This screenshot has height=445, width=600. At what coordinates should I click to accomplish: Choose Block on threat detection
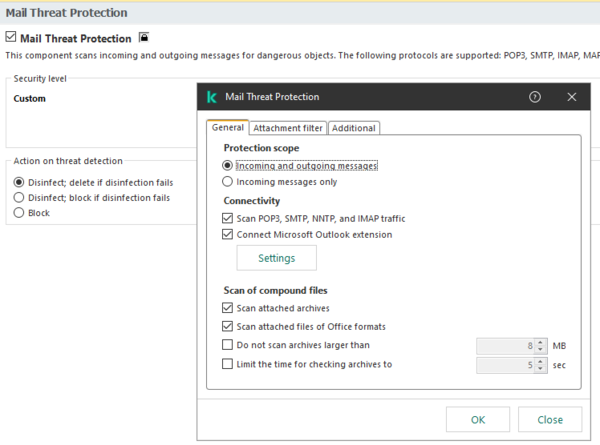tap(19, 213)
